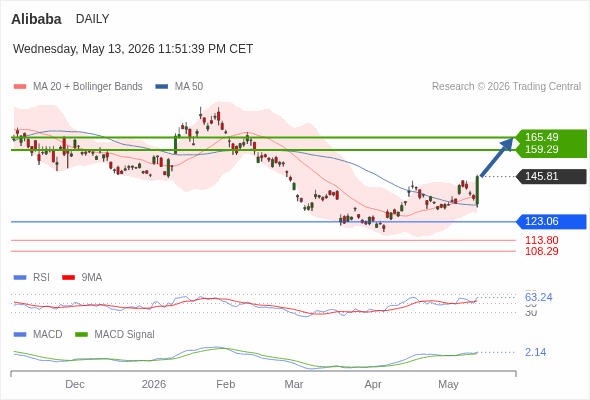
Task: Click the MA 50 blue legend swatch
Action: tap(162, 87)
